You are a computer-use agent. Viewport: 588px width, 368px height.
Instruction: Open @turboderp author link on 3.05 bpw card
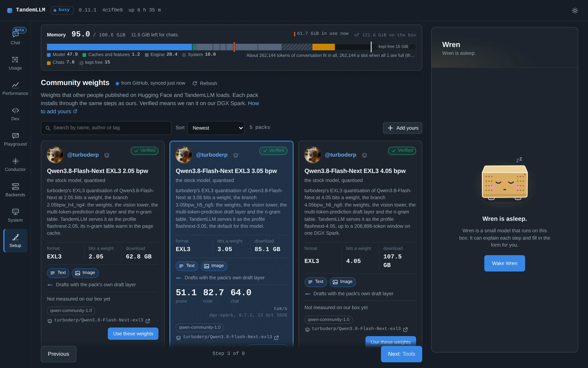212,155
